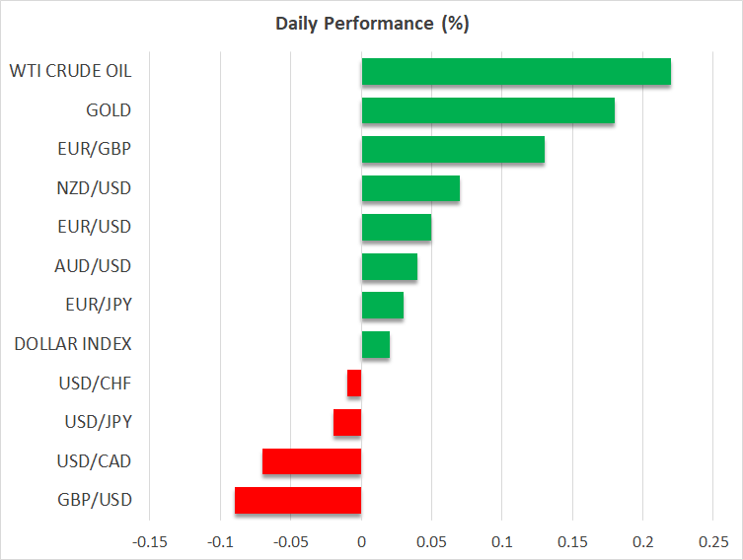Click the USD/CHF red bar
The width and height of the screenshot is (743, 560).
coord(354,383)
